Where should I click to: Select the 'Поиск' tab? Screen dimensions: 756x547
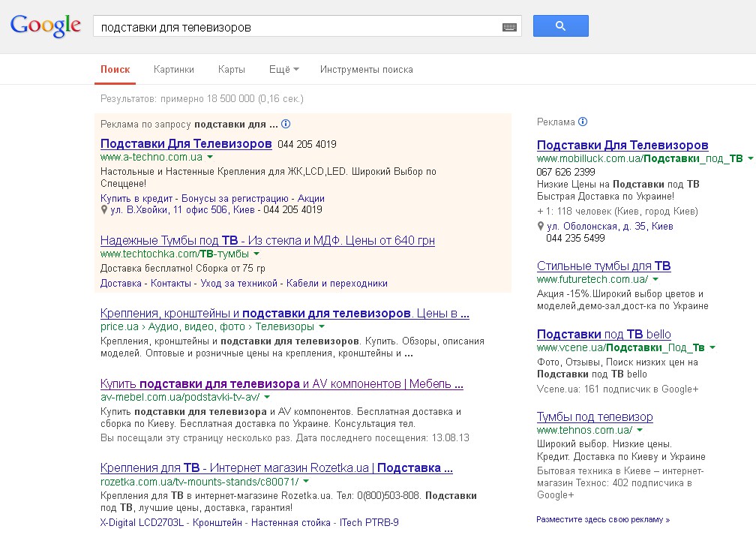click(115, 70)
